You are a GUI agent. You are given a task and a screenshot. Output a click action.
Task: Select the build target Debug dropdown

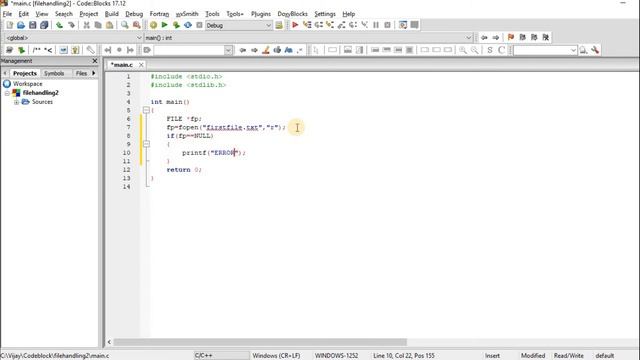pyautogui.click(x=239, y=25)
